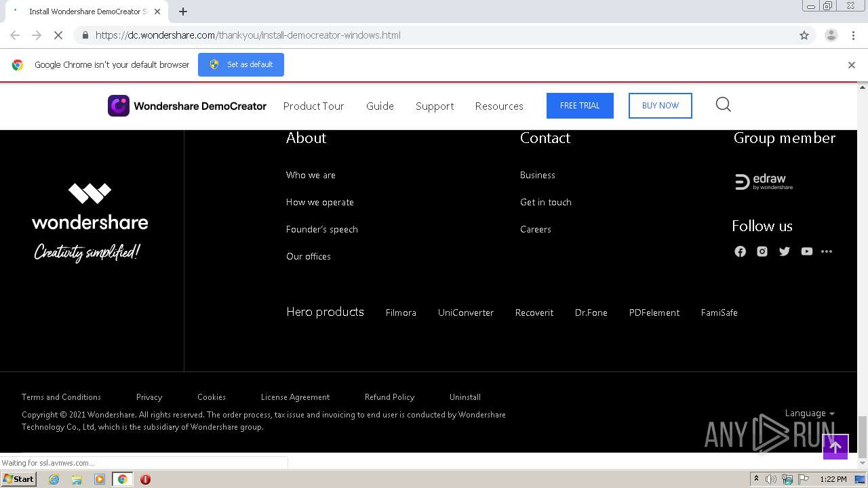Screen dimensions: 868x488
Task: Click the Action Center flag tray icon
Action: click(804, 479)
